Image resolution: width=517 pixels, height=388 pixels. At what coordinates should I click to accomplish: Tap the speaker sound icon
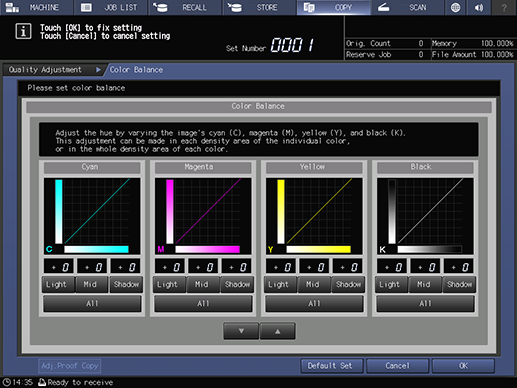(479, 7)
